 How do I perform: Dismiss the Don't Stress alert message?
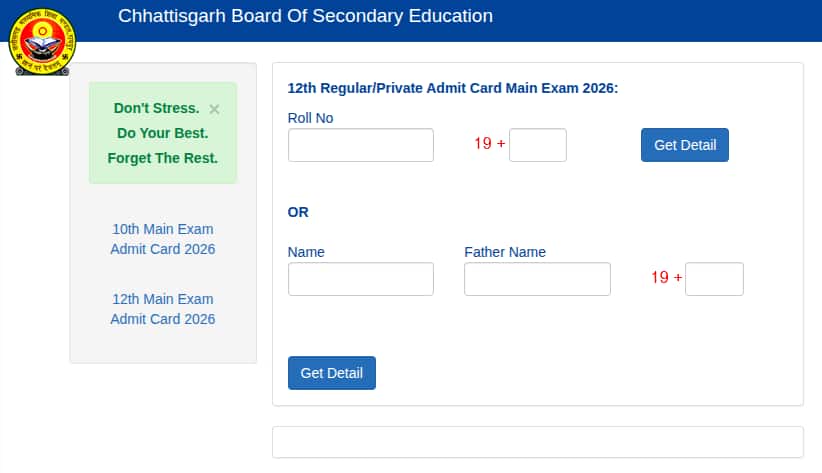(214, 109)
